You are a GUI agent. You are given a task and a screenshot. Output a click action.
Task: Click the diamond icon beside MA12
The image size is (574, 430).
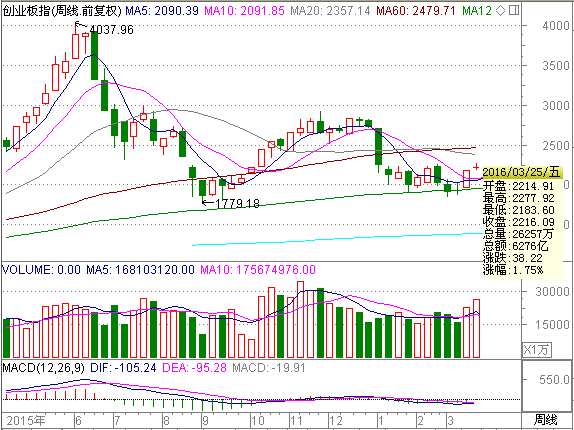(500, 11)
